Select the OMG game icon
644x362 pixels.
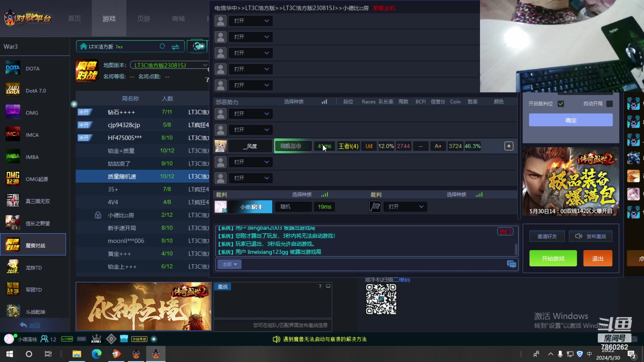click(x=13, y=113)
